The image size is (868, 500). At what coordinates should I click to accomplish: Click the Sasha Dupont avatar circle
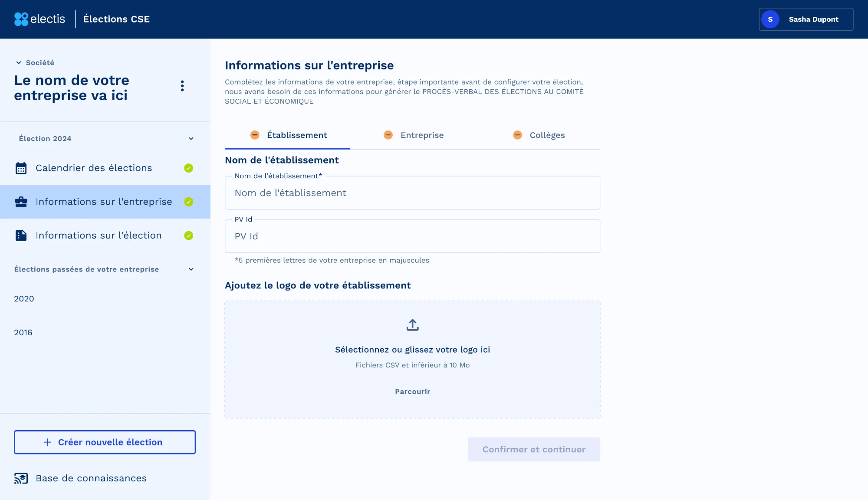click(x=770, y=19)
